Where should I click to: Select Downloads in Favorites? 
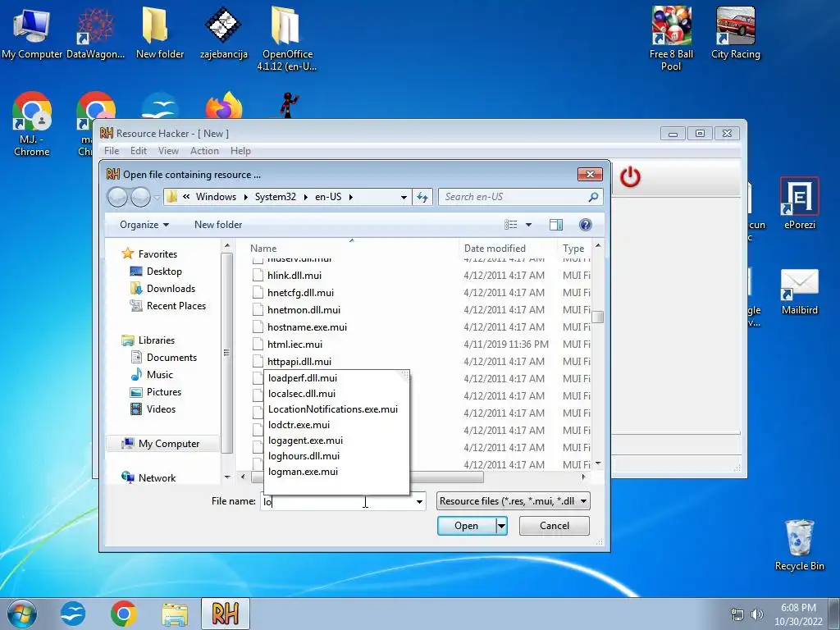click(x=171, y=289)
